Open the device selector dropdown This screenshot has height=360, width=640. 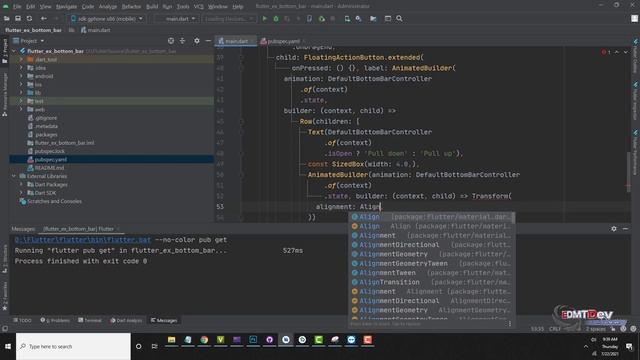tap(107, 18)
